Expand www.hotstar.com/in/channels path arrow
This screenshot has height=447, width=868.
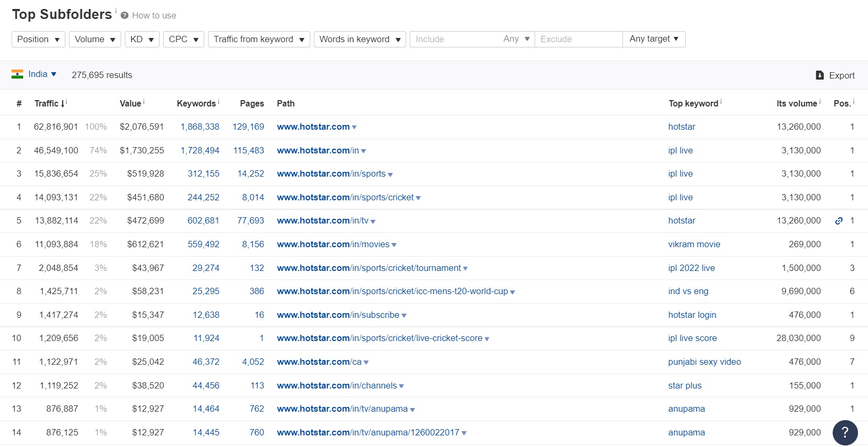click(x=401, y=386)
